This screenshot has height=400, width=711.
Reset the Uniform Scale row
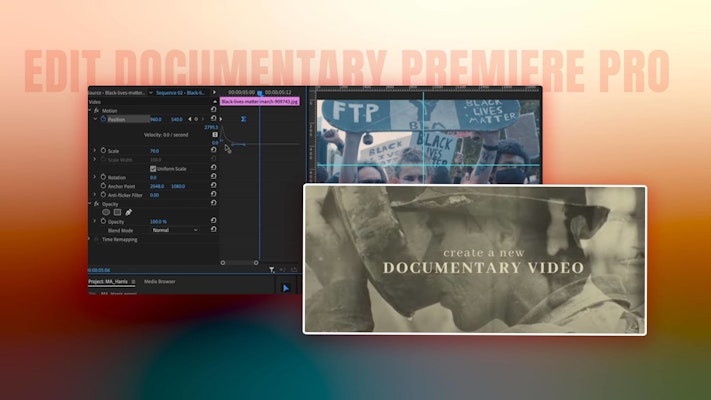pos(213,168)
